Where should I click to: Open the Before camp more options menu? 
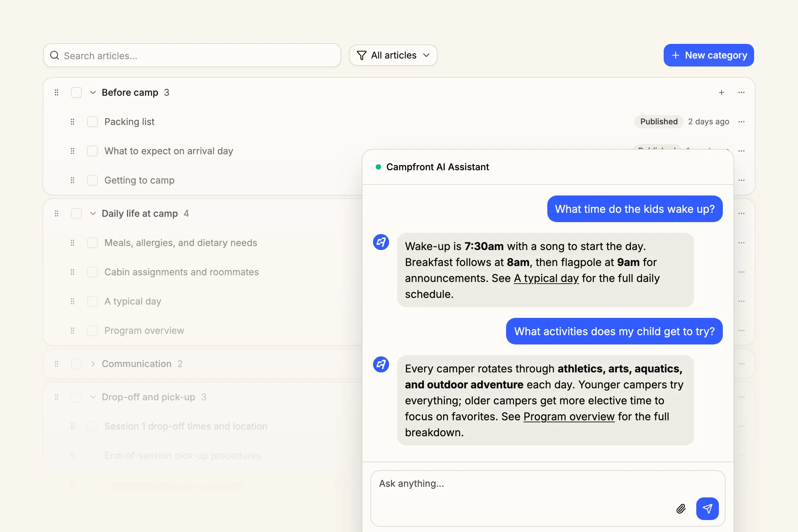742,92
